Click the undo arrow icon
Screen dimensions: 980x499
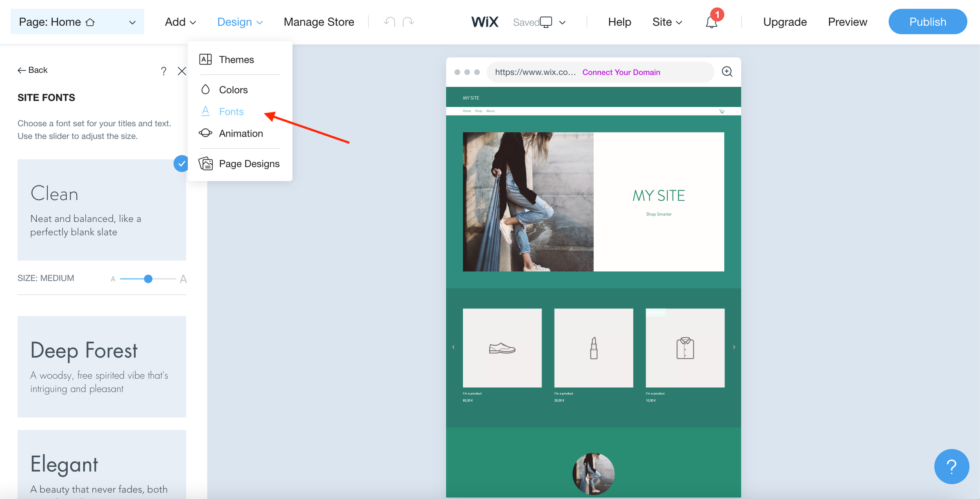tap(389, 22)
